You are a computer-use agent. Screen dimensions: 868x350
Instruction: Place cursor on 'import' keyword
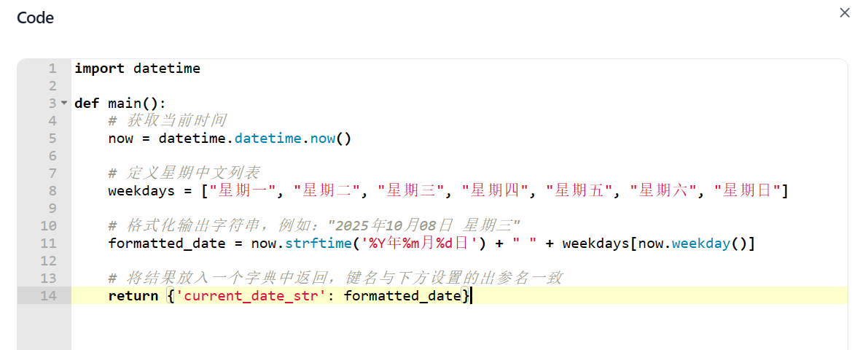click(x=99, y=69)
